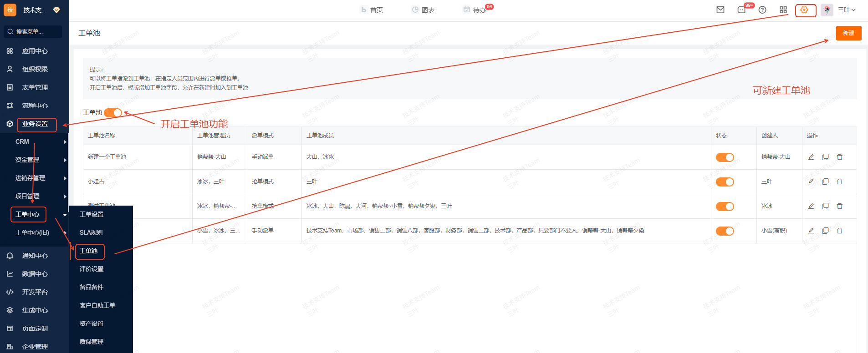Click the orange 新建 button
This screenshot has width=868, height=353.
[848, 33]
